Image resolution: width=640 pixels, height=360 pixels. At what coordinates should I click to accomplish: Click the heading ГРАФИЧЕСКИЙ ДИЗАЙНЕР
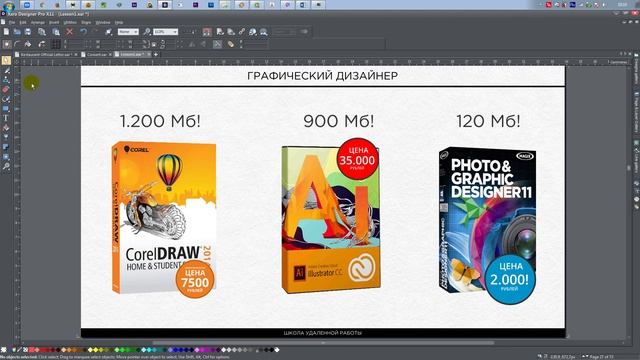point(322,76)
